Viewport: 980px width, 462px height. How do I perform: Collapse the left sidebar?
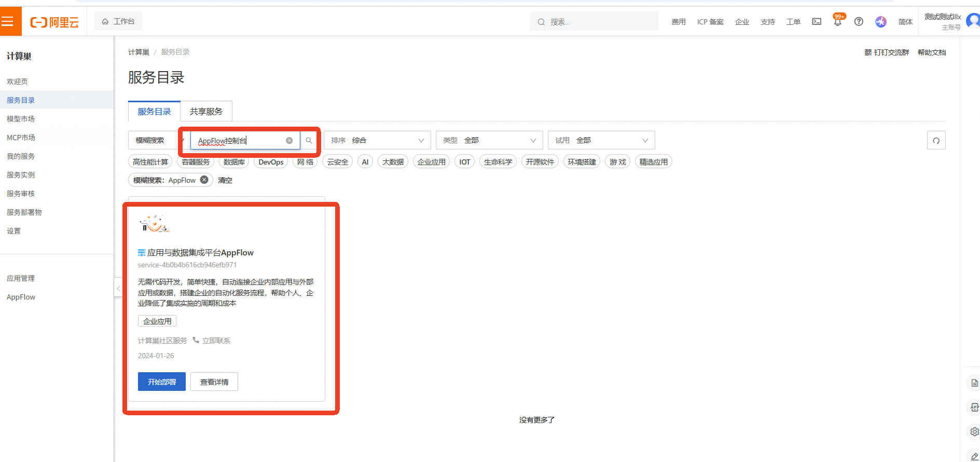click(x=118, y=288)
